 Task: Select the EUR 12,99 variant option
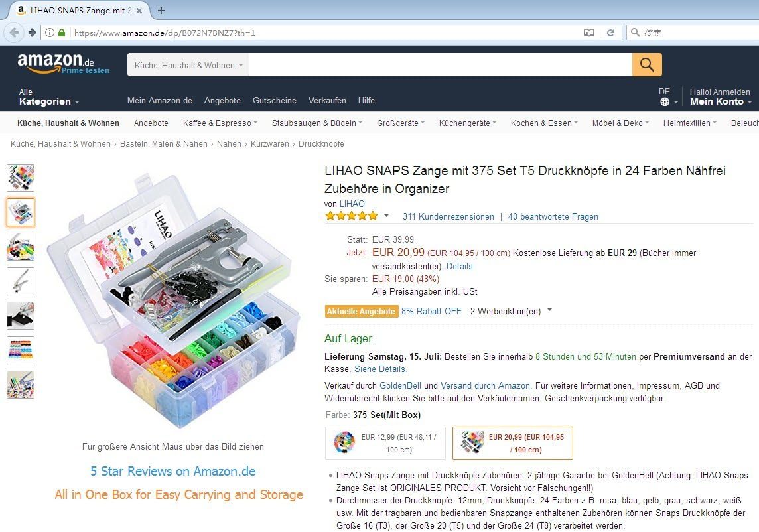tap(385, 443)
